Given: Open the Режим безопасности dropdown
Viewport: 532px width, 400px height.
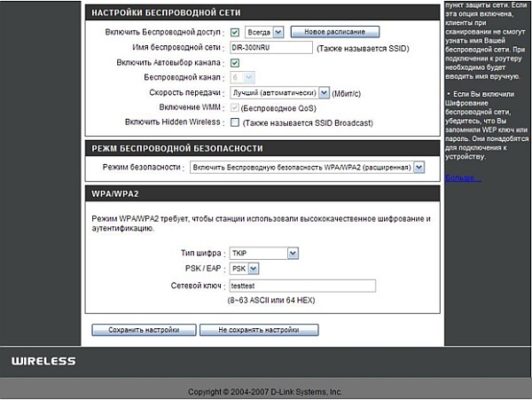Looking at the screenshot, I should [x=307, y=167].
